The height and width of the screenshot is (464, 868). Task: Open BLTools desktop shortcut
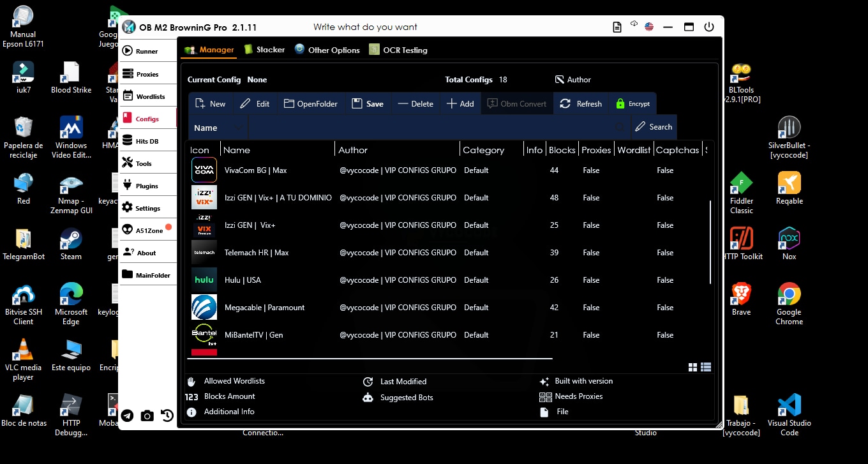point(742,82)
